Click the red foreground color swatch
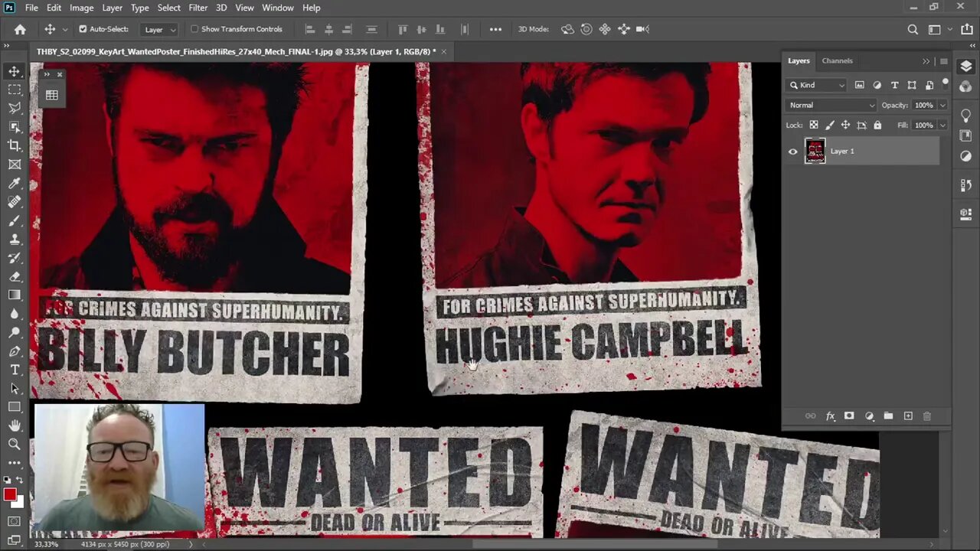Image resolution: width=980 pixels, height=551 pixels. click(x=10, y=494)
